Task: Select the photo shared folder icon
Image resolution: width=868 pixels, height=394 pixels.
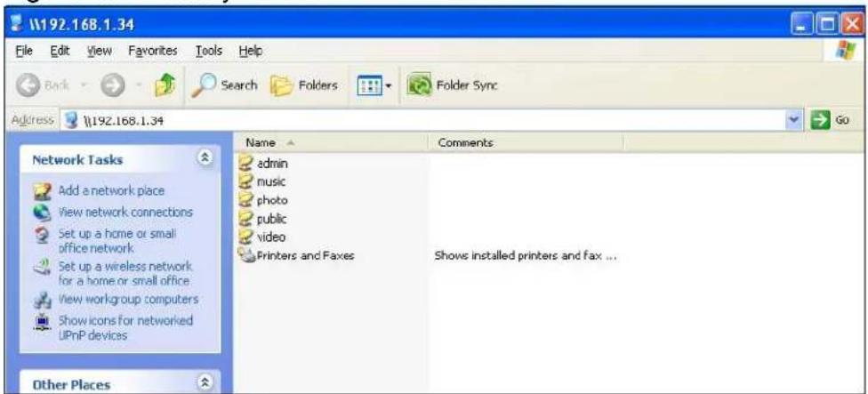Action: (245, 199)
